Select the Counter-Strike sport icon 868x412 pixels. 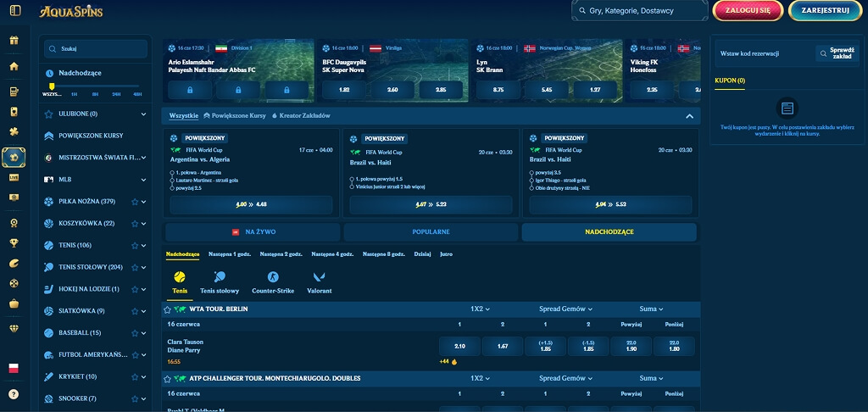point(273,277)
